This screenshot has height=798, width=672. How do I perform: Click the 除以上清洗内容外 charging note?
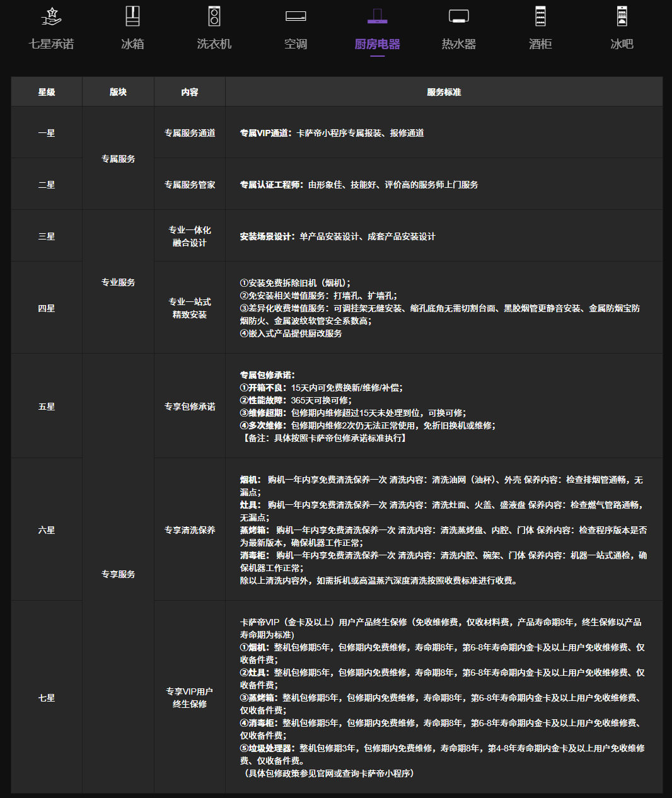[379, 581]
